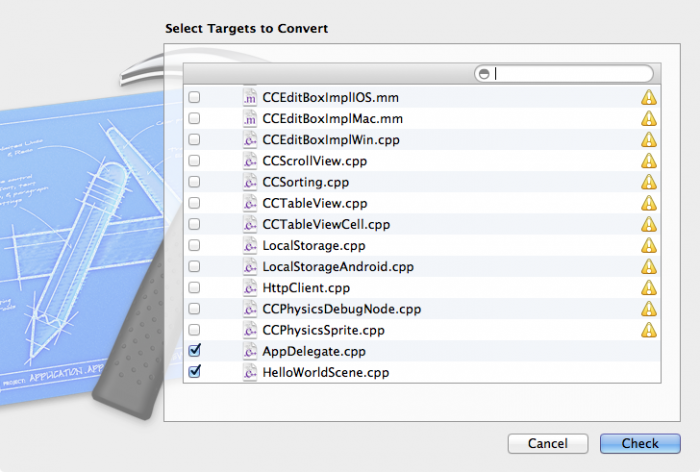Click the AppDelegate.cpp file icon
This screenshot has width=700, height=472.
[x=250, y=351]
